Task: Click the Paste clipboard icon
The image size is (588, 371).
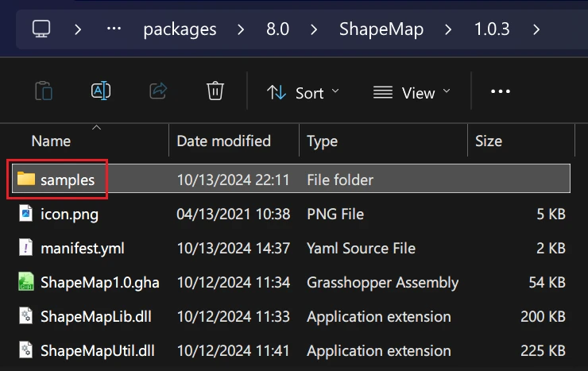Action: pos(44,91)
